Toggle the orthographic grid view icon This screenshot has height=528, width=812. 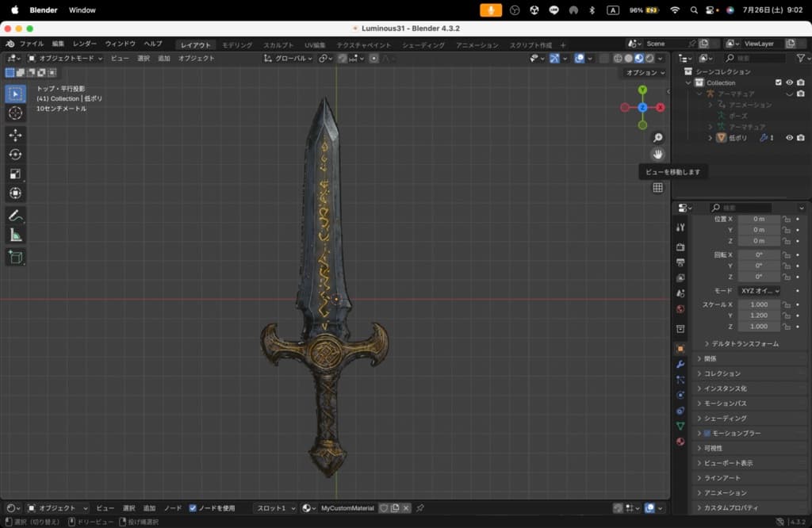(657, 188)
